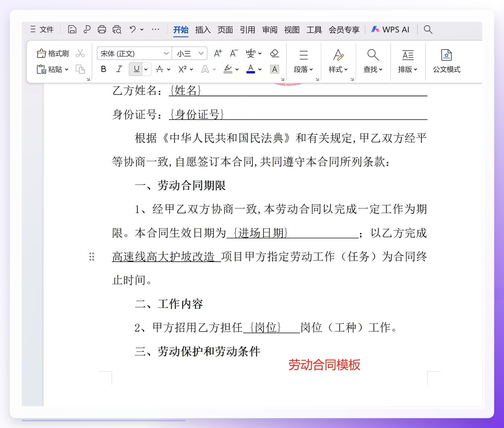Image resolution: width=504 pixels, height=428 pixels.
Task: Increase font size with A+ icon
Action: pos(218,53)
